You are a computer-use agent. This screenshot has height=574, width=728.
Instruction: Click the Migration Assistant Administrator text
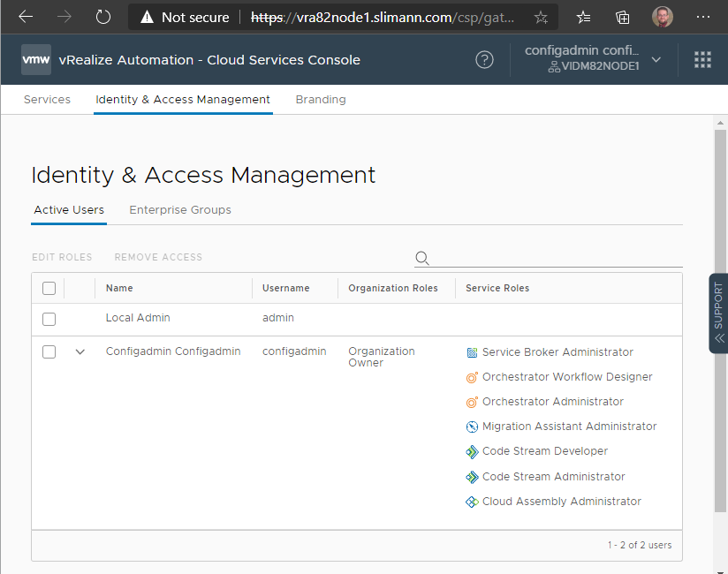pyautogui.click(x=570, y=426)
